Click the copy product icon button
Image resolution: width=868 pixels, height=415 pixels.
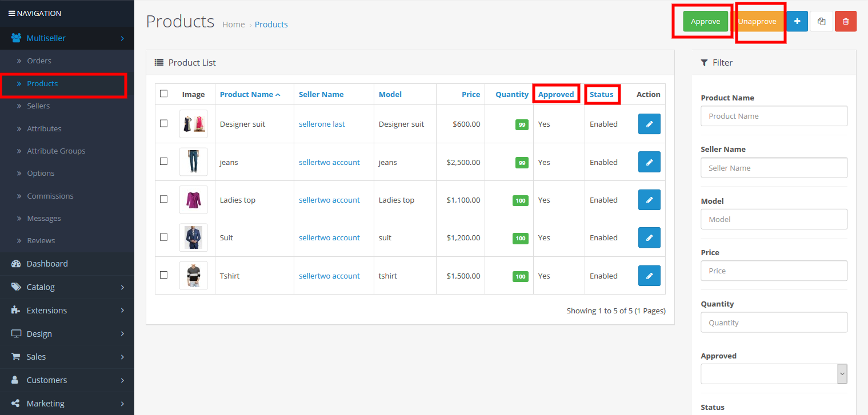coord(821,22)
